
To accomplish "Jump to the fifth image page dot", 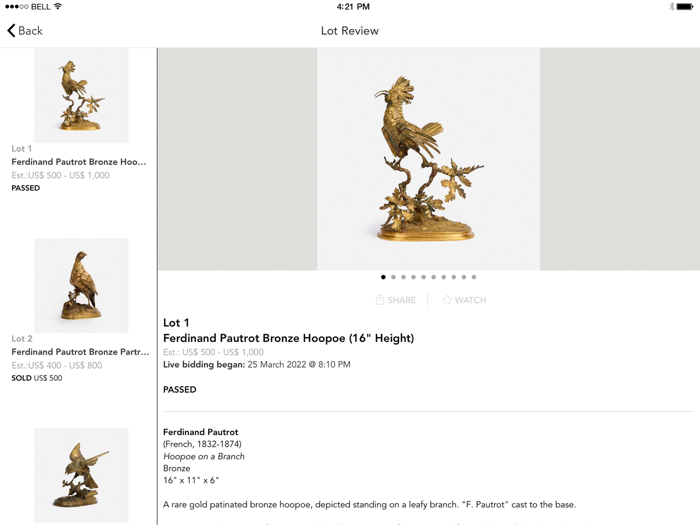I will coord(424,277).
